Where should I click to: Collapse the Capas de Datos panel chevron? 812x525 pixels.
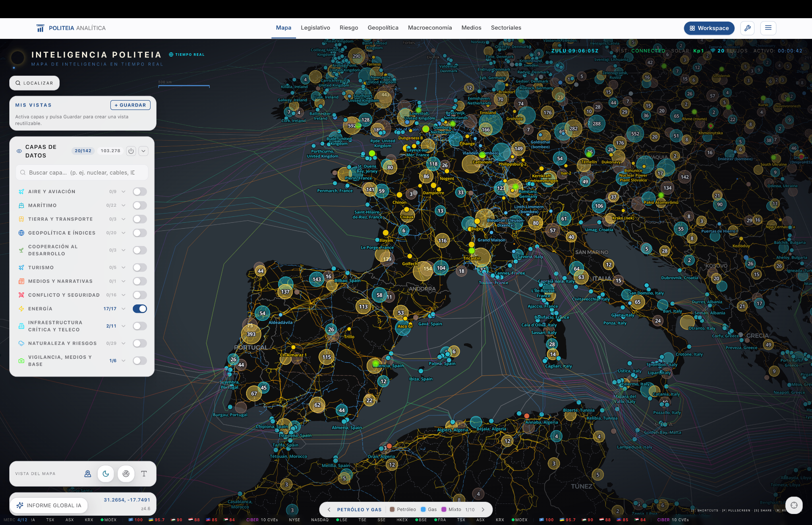[143, 151]
